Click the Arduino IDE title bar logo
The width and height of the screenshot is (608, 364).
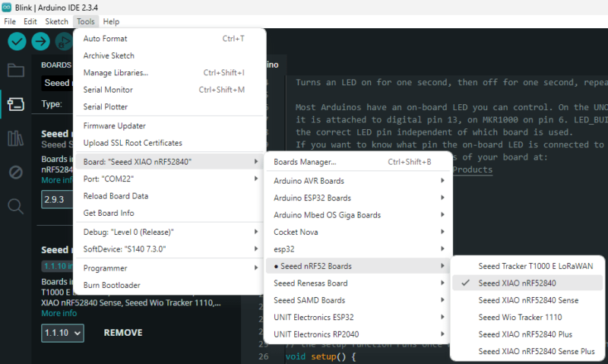click(7, 7)
